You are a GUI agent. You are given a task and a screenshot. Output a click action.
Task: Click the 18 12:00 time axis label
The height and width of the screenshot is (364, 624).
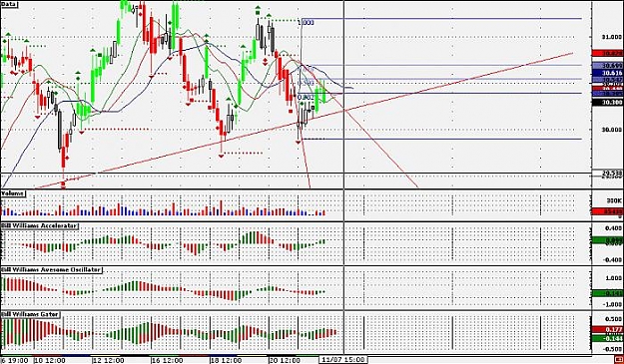click(x=226, y=360)
